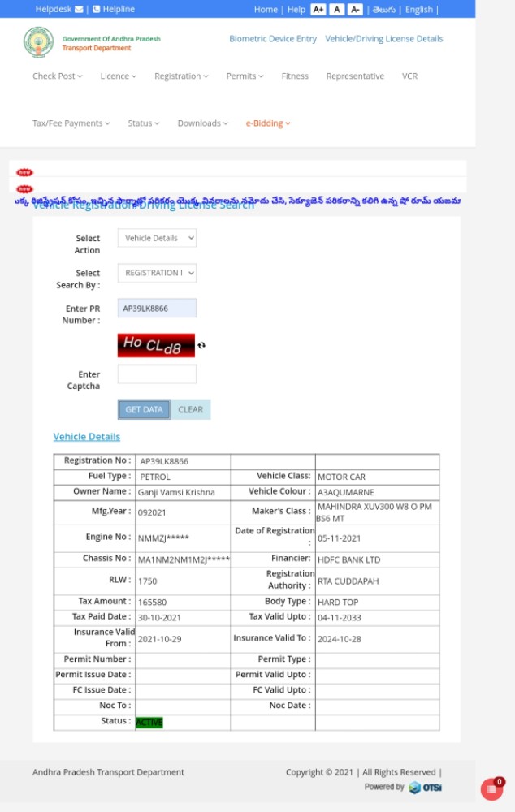Switch language to Telugu

[x=384, y=9]
